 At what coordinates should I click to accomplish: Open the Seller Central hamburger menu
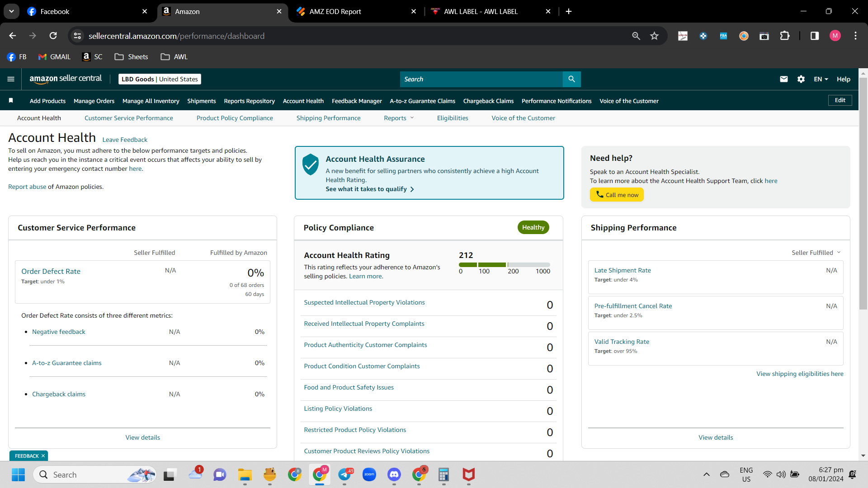(x=11, y=79)
